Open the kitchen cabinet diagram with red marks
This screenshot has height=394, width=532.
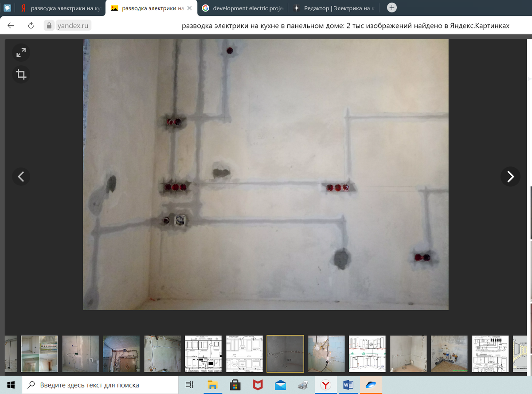367,354
